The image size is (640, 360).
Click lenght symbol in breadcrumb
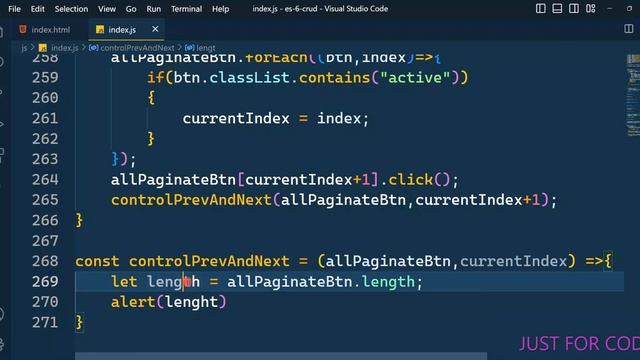click(x=205, y=48)
